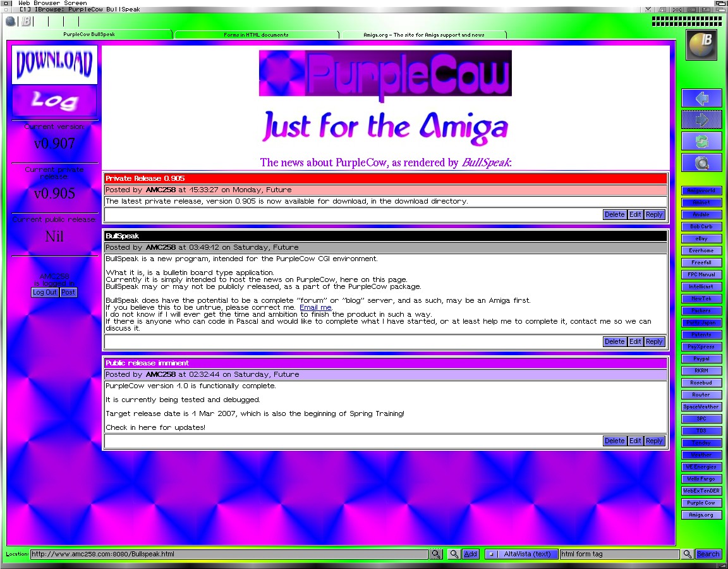
Task: Follow the Email me link
Action: coord(315,307)
